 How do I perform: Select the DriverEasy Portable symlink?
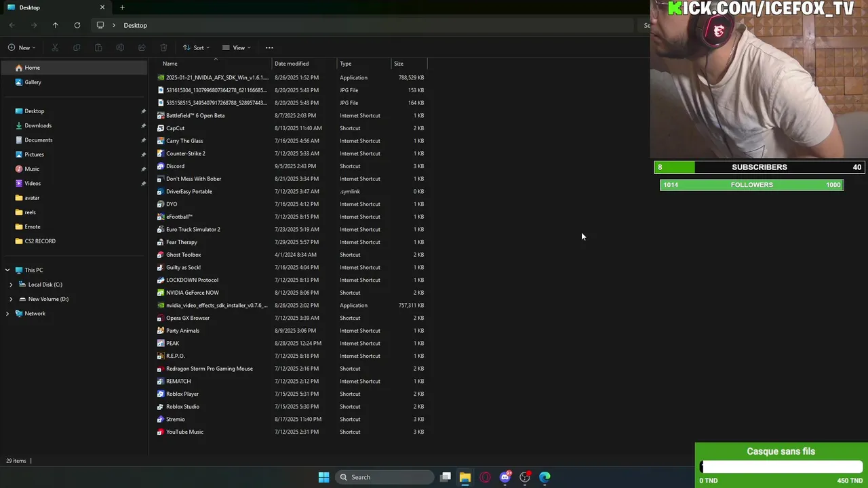(x=290, y=191)
